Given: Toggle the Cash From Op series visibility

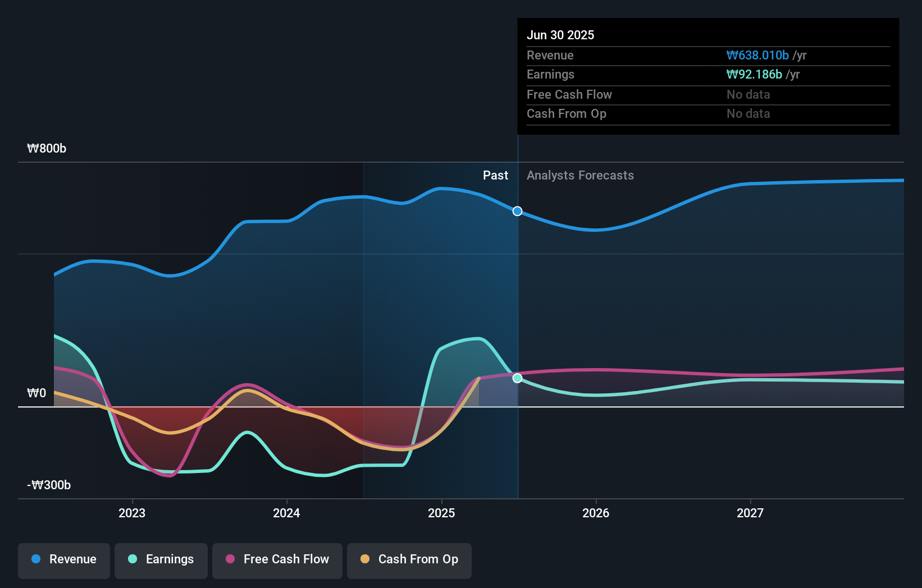Looking at the screenshot, I should [409, 559].
